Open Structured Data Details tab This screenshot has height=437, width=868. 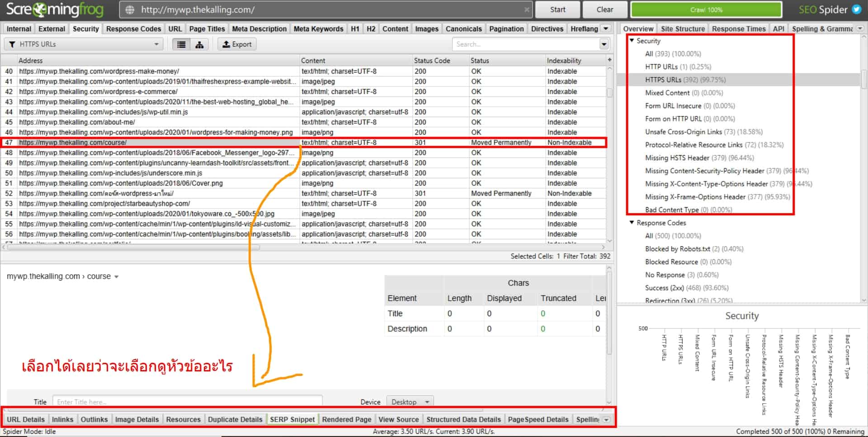pyautogui.click(x=463, y=419)
